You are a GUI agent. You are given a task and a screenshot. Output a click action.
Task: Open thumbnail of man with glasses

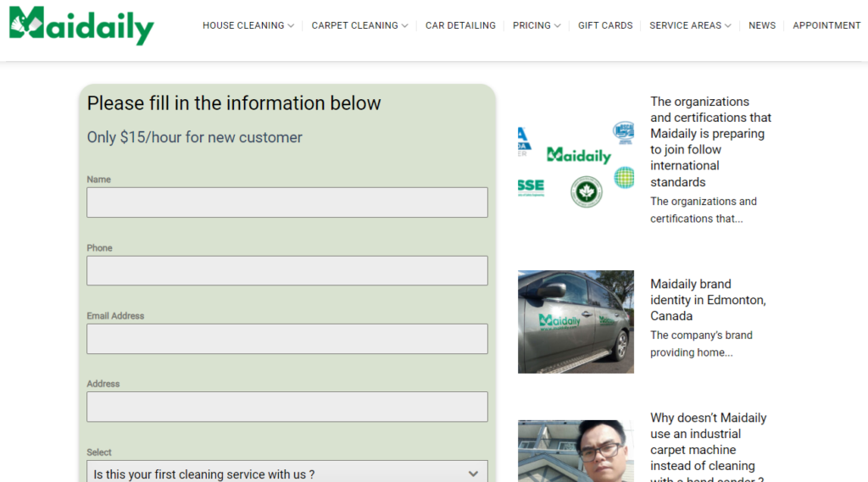[576, 451]
